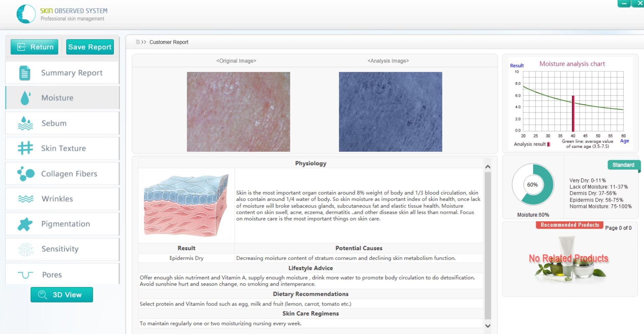The width and height of the screenshot is (644, 334).
Task: Click the blue analysis image thumbnail
Action: 390,112
